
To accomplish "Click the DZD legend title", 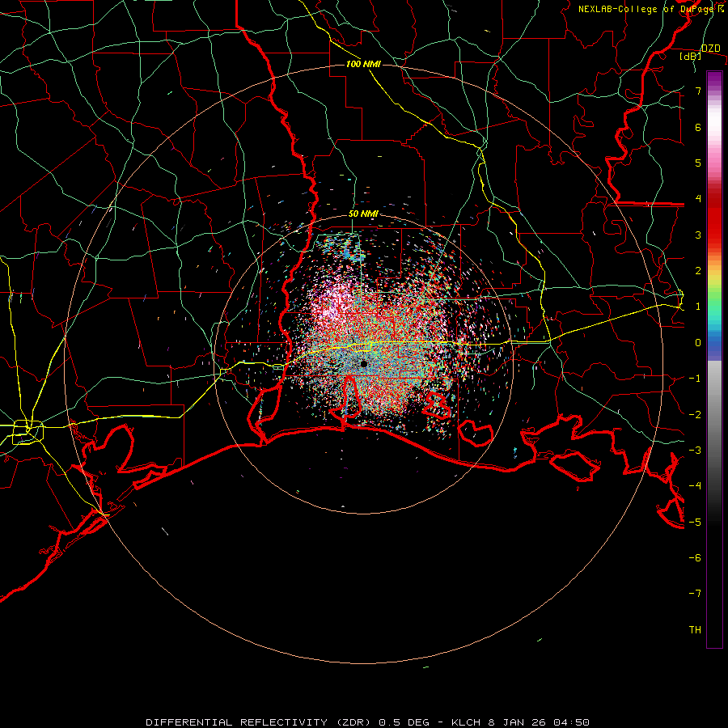I will click(x=710, y=49).
